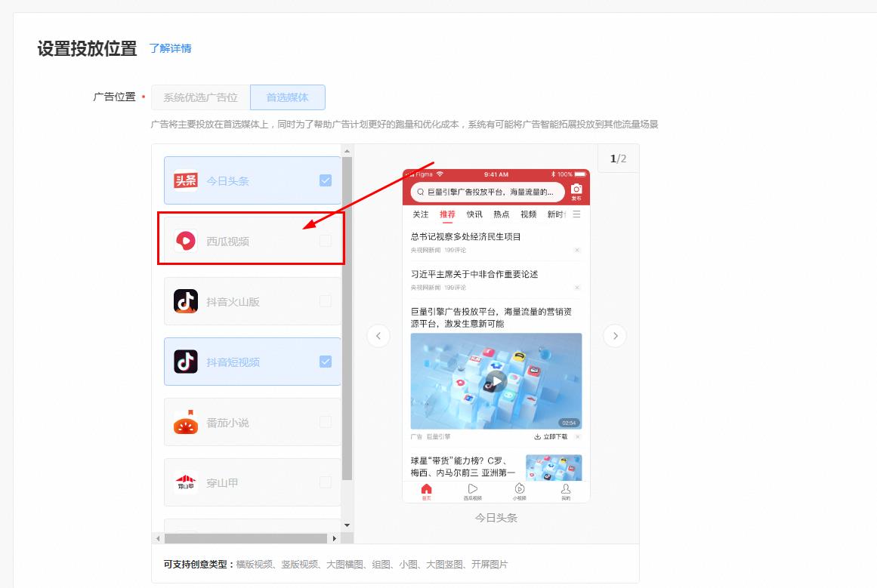Click the horizontal scrollbar left arrow
This screenshot has height=588, width=877.
pyautogui.click(x=159, y=538)
